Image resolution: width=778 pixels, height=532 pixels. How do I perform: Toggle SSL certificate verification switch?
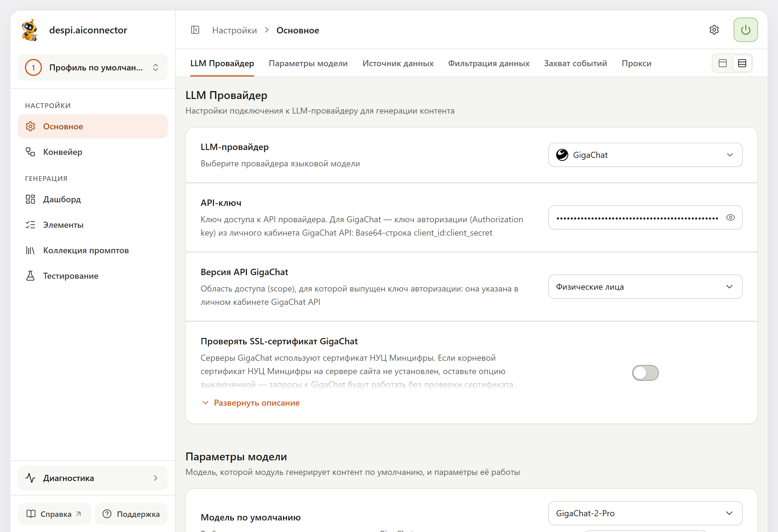[645, 373]
